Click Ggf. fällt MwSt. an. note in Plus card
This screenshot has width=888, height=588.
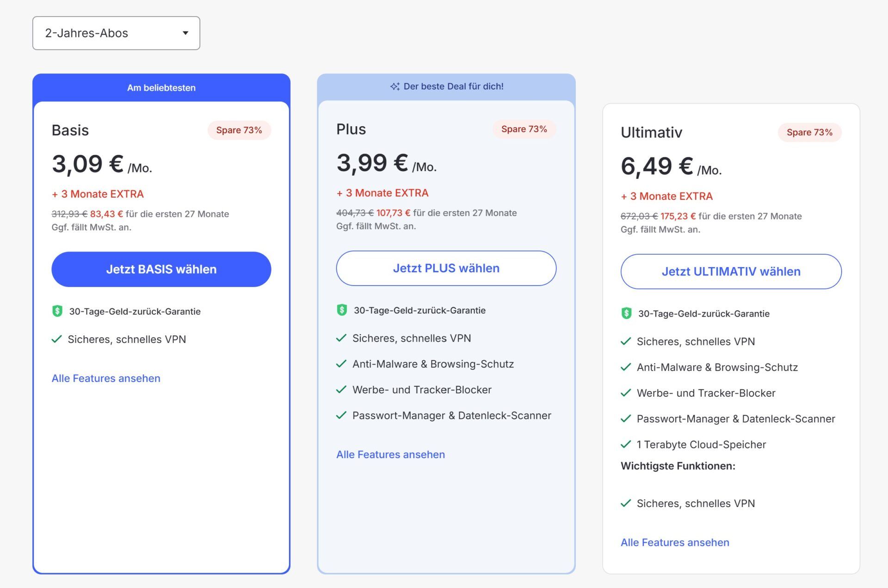pyautogui.click(x=376, y=227)
